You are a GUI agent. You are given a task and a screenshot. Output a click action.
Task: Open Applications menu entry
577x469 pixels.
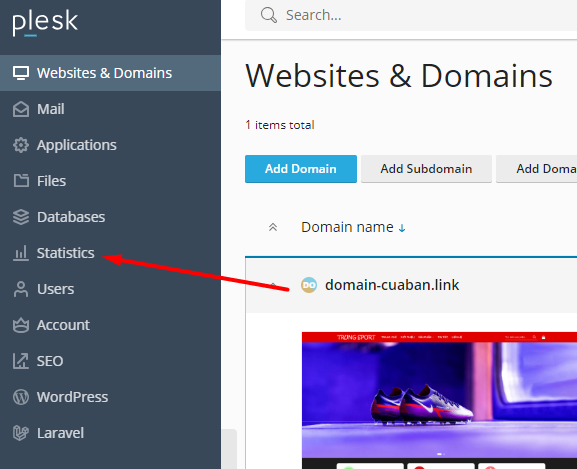click(110, 145)
